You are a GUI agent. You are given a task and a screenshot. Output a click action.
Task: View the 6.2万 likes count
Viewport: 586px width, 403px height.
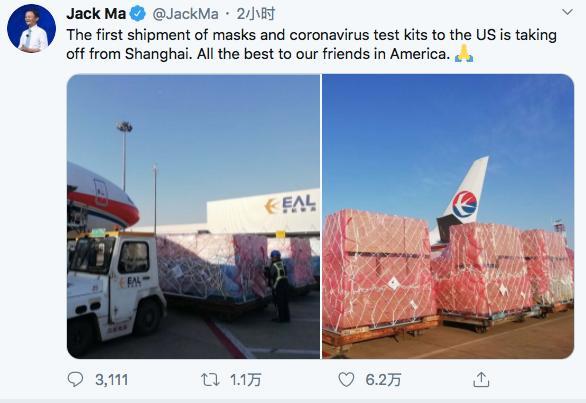point(383,380)
